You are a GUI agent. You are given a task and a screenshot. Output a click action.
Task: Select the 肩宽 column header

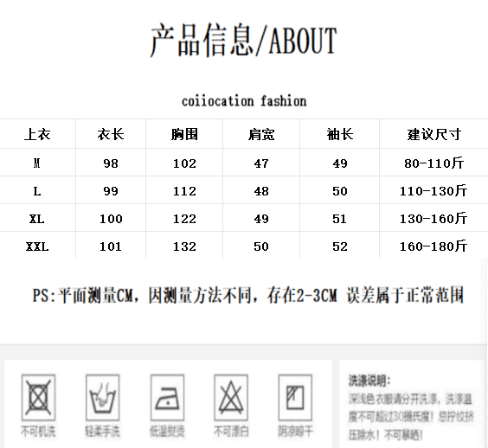coord(261,134)
